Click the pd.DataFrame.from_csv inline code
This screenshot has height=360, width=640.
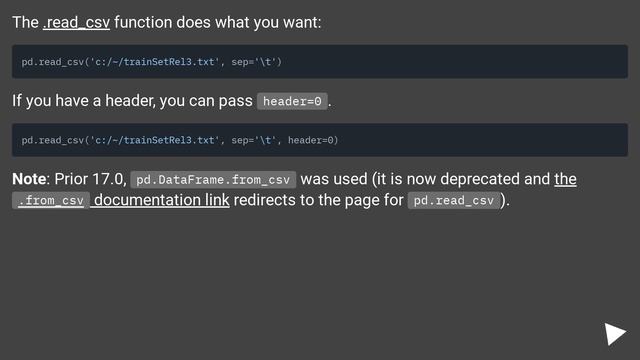click(x=213, y=180)
